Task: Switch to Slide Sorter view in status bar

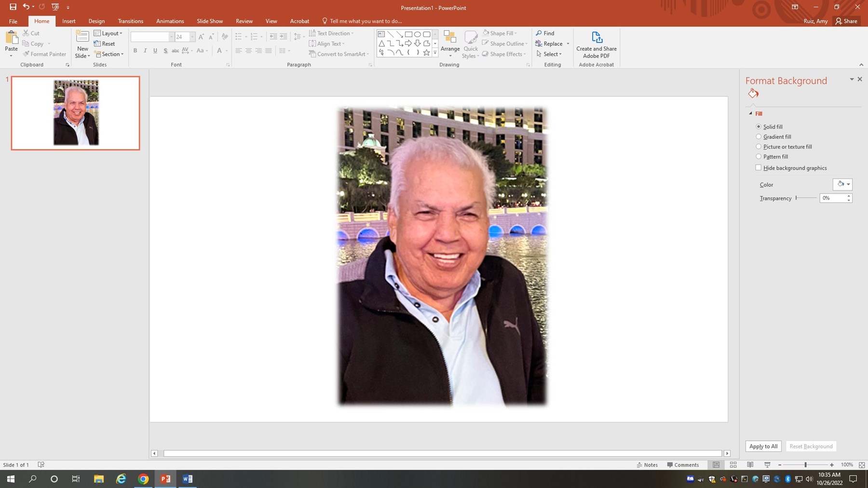Action: click(733, 464)
